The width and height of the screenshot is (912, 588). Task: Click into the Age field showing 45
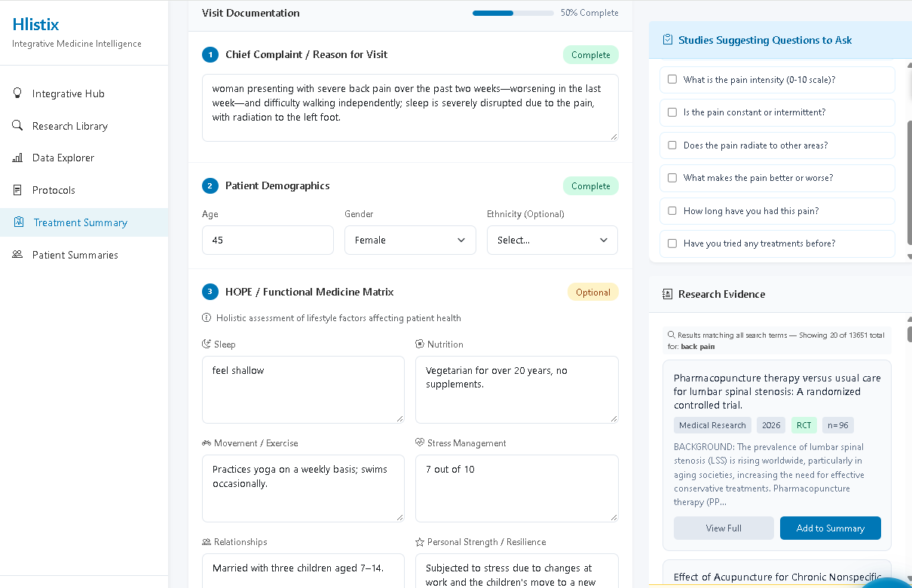click(268, 240)
